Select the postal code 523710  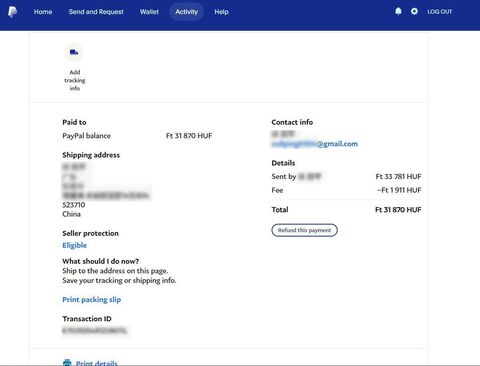(x=74, y=205)
